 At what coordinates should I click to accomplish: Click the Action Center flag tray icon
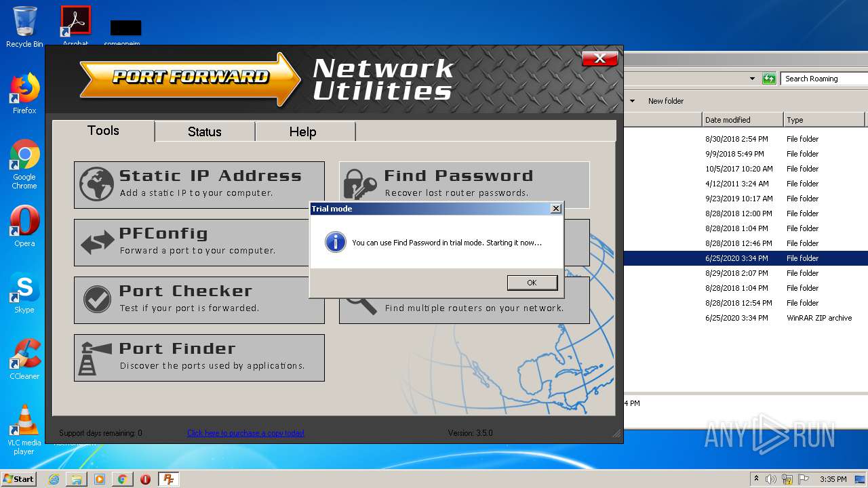[804, 479]
